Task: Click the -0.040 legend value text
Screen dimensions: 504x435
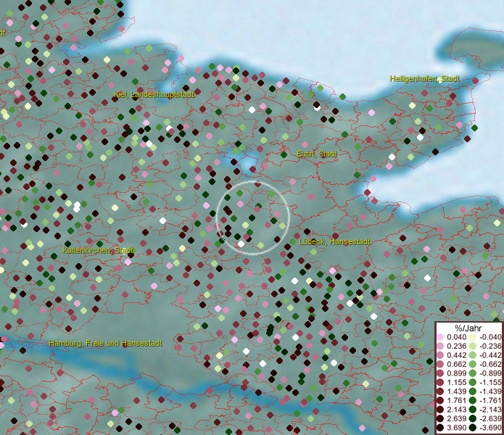Action: pos(490,337)
